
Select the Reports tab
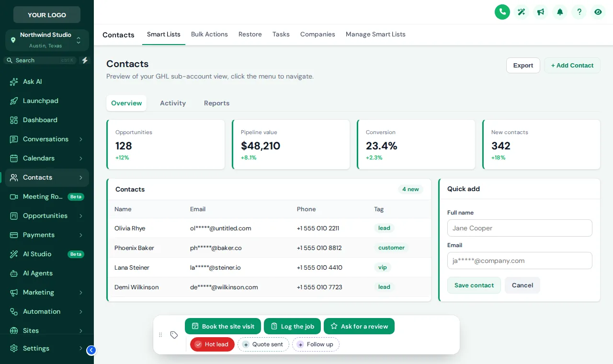tap(216, 103)
